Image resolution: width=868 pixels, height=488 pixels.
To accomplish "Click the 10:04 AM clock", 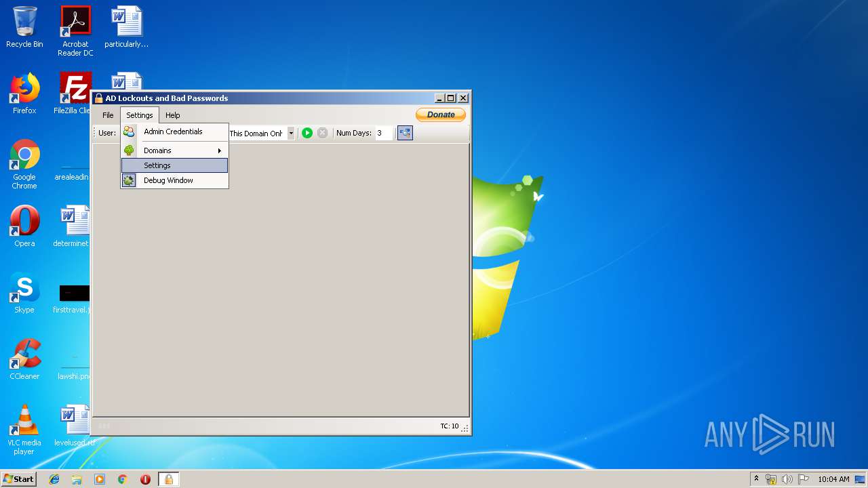I will [833, 479].
